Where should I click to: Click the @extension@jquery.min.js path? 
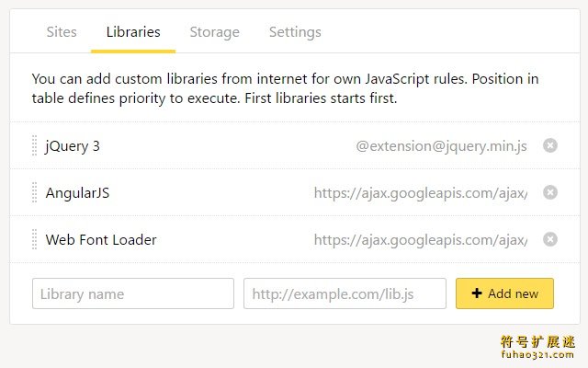[x=442, y=145]
